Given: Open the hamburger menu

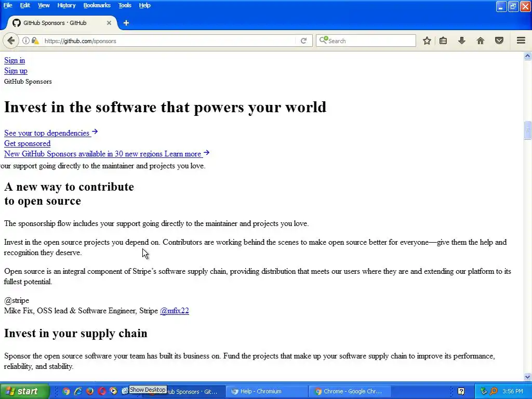Looking at the screenshot, I should [521, 41].
